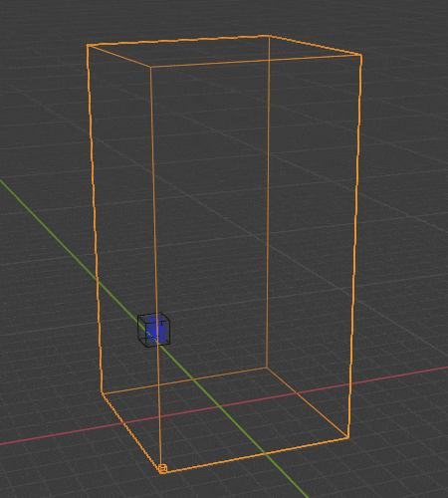Click the top front inner corner of the orange box
This screenshot has height=498, width=448.
(151, 67)
